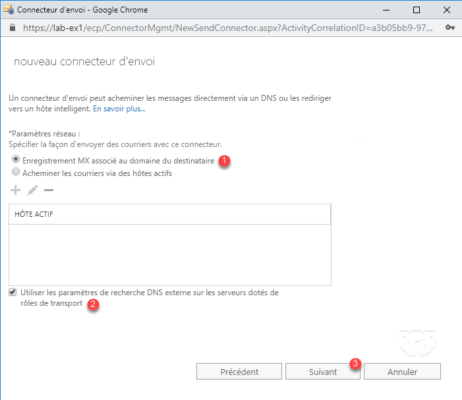
Task: Click the edit pencil icon
Action: pyautogui.click(x=32, y=190)
